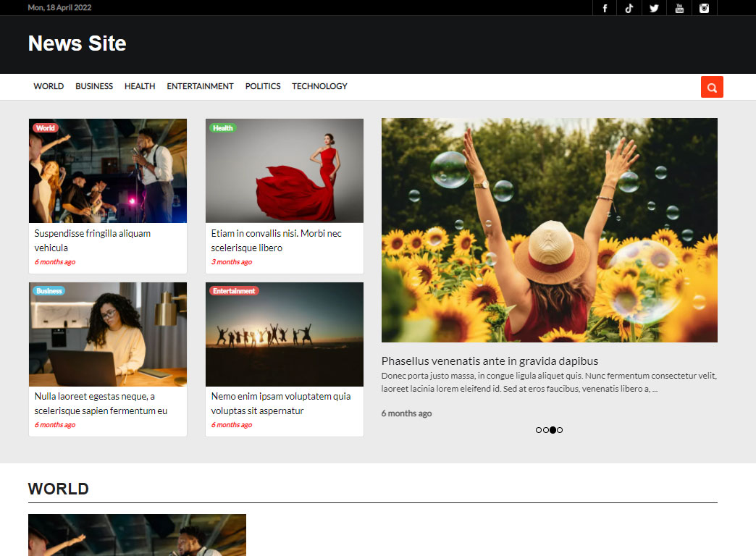The width and height of the screenshot is (756, 556).
Task: Select the third carousel dot
Action: (x=553, y=429)
